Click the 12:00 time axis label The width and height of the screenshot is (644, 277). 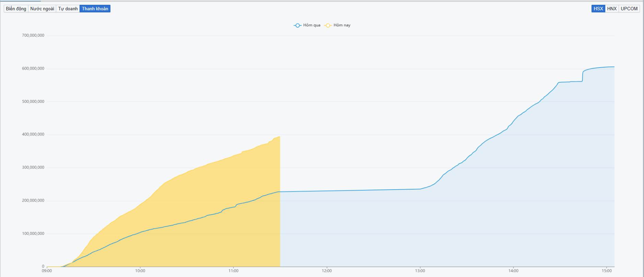coord(327,271)
